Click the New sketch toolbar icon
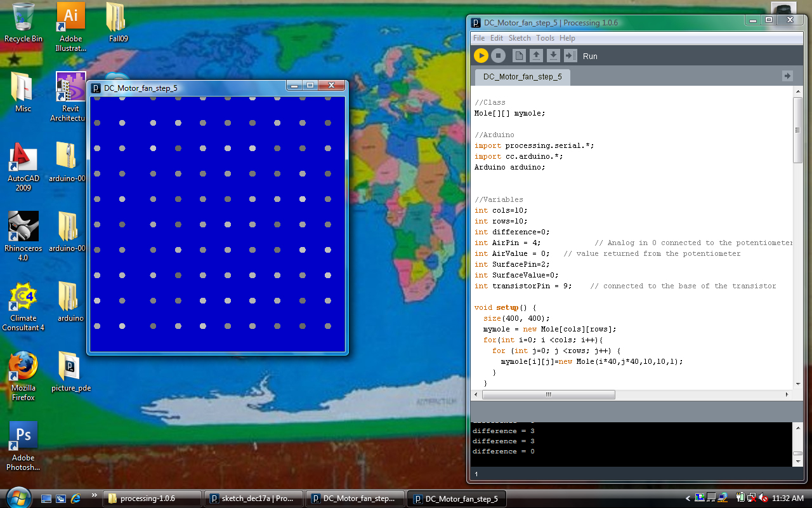This screenshot has height=508, width=812. click(519, 56)
